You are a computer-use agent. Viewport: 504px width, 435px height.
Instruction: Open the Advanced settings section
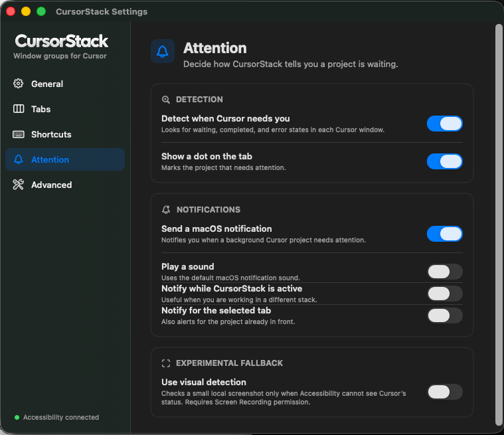coord(65,185)
